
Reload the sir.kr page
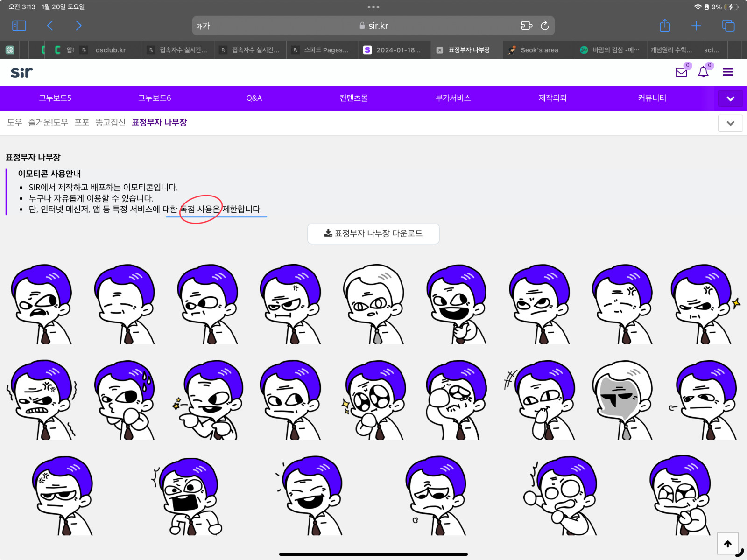pyautogui.click(x=544, y=26)
